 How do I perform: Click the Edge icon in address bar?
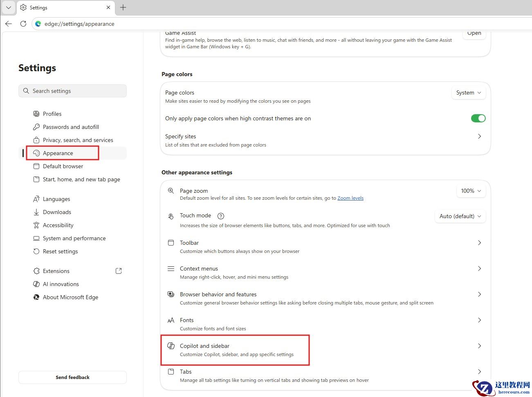point(38,24)
